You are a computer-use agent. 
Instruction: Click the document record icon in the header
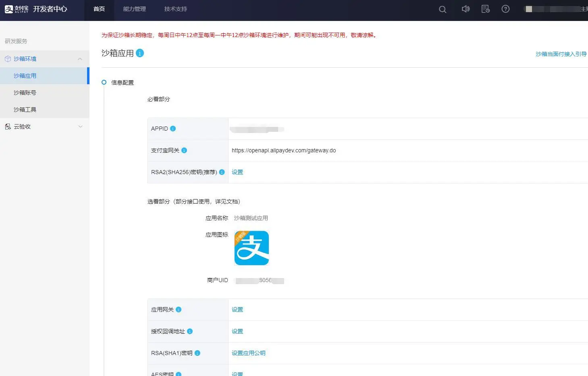(486, 9)
